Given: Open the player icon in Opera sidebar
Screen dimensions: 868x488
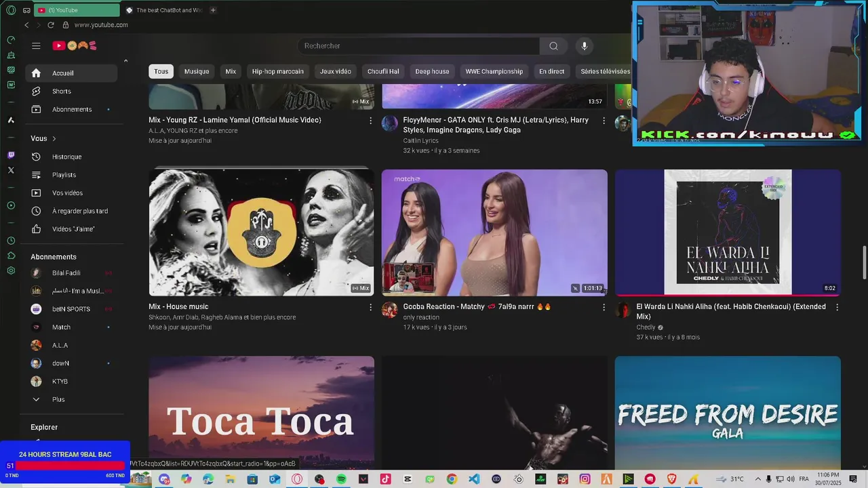Looking at the screenshot, I should tap(11, 205).
